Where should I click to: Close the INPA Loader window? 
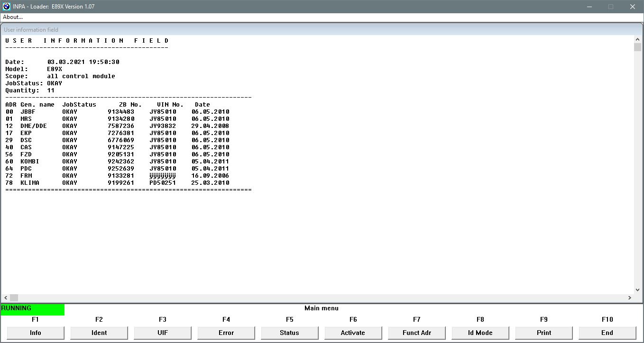coord(633,7)
